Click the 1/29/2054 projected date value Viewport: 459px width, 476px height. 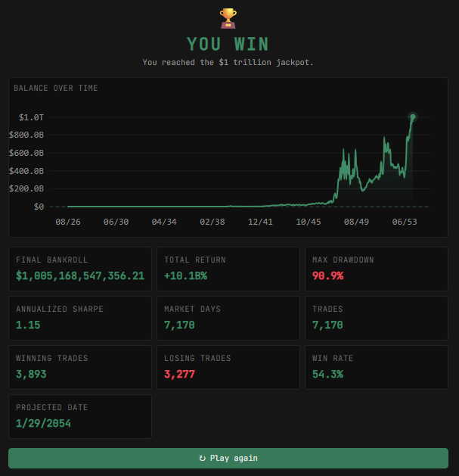coord(43,423)
